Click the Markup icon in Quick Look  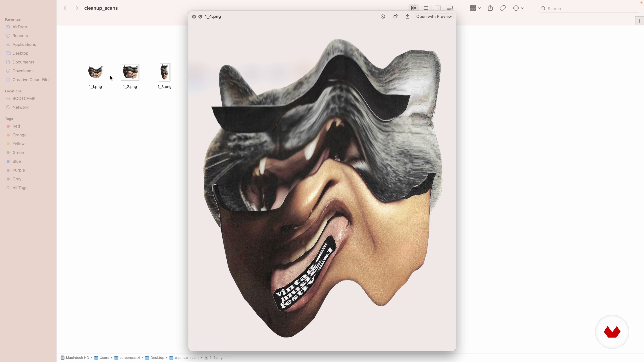point(383,16)
